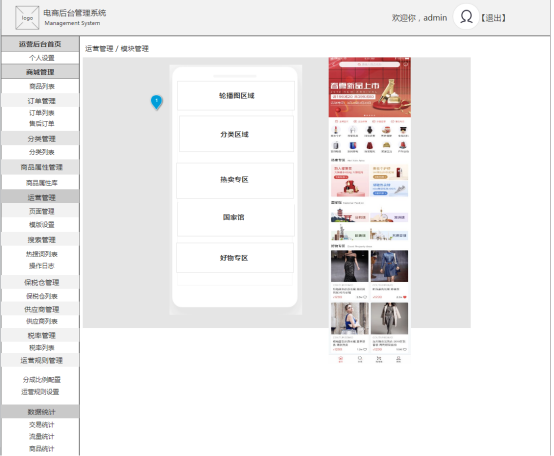Expand the 商城管理 sidebar section
The image size is (554, 456).
tap(41, 72)
